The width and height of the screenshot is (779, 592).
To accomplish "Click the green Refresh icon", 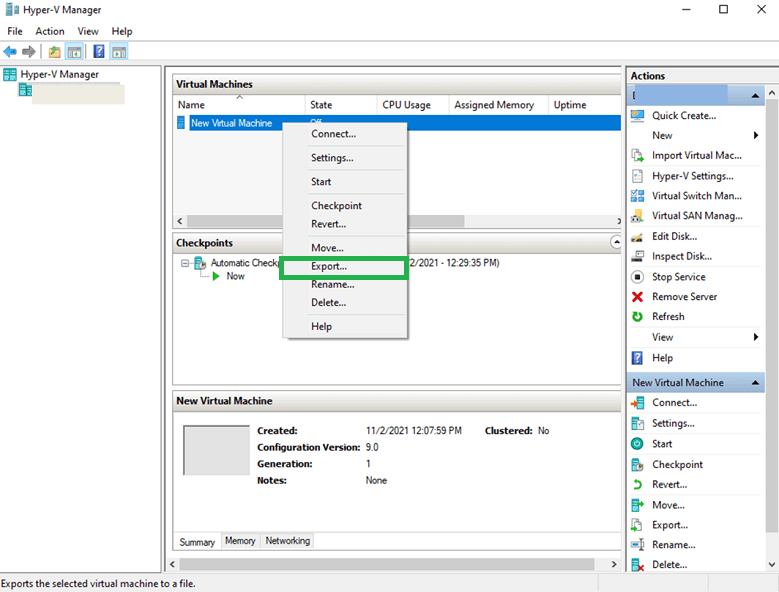I will click(637, 316).
